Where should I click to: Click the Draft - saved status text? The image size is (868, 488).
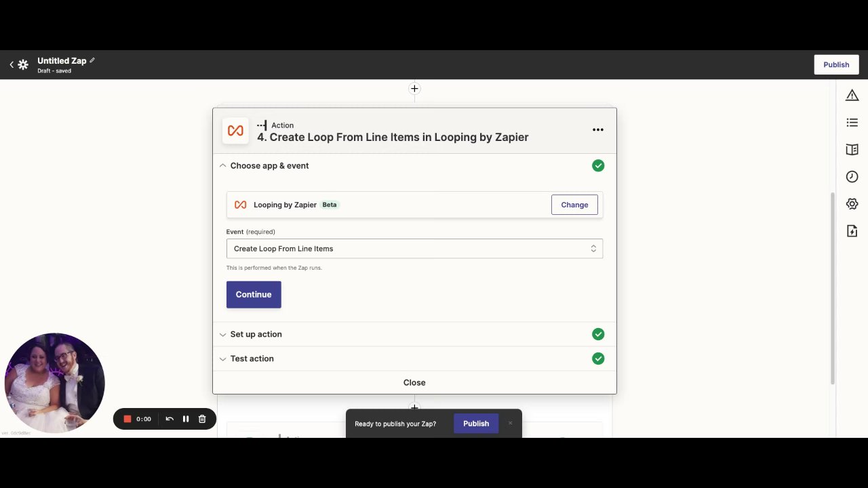54,70
